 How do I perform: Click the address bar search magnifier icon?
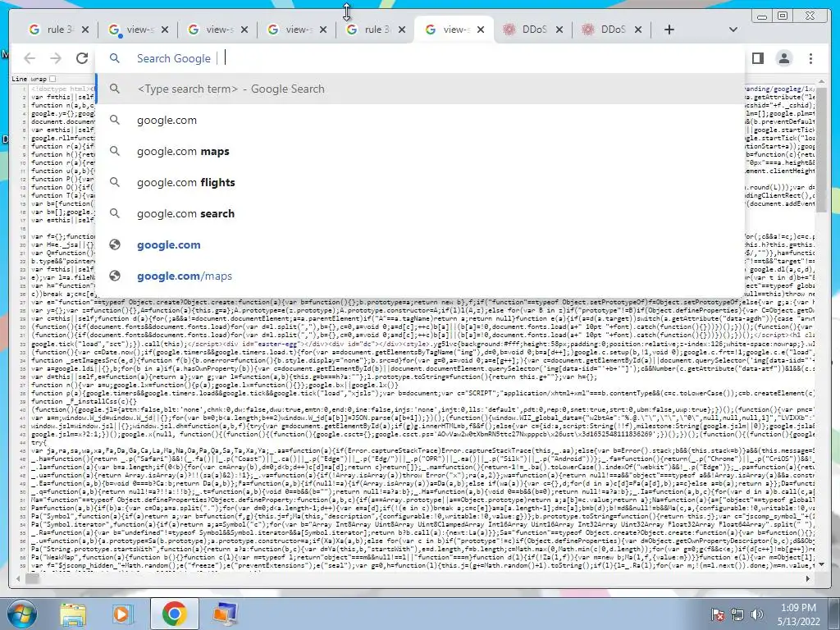tap(115, 58)
